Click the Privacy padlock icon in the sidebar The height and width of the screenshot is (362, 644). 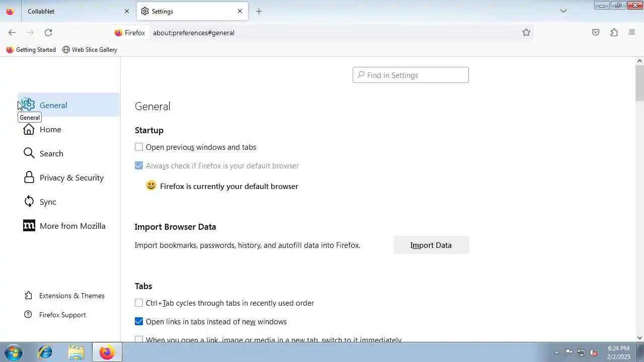29,177
